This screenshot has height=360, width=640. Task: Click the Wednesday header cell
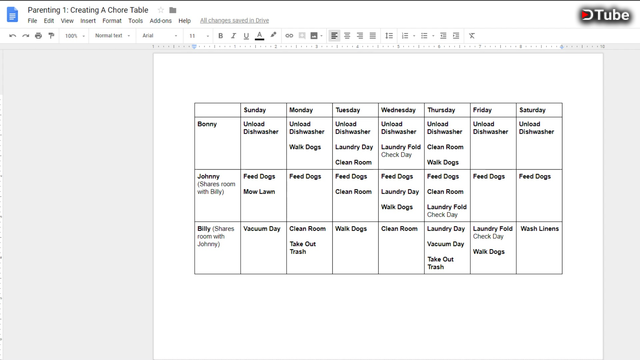pyautogui.click(x=401, y=110)
